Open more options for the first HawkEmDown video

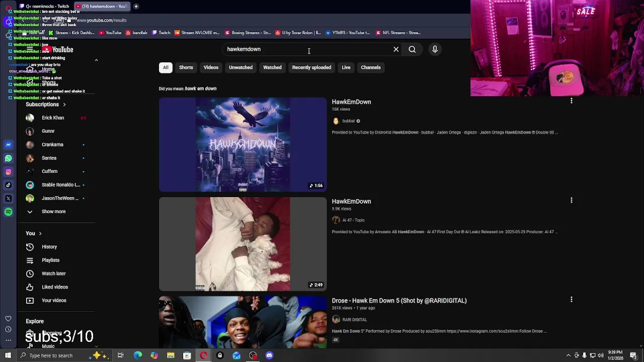[571, 101]
